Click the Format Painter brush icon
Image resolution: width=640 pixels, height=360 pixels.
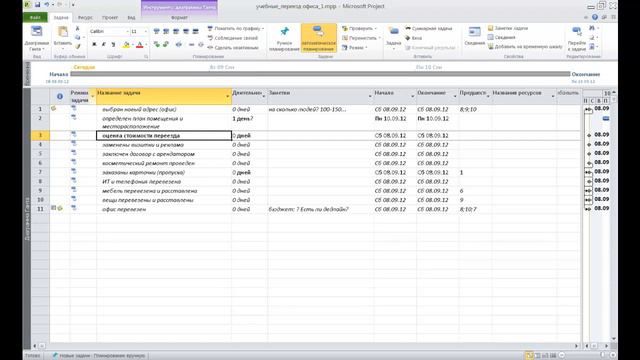(x=78, y=46)
